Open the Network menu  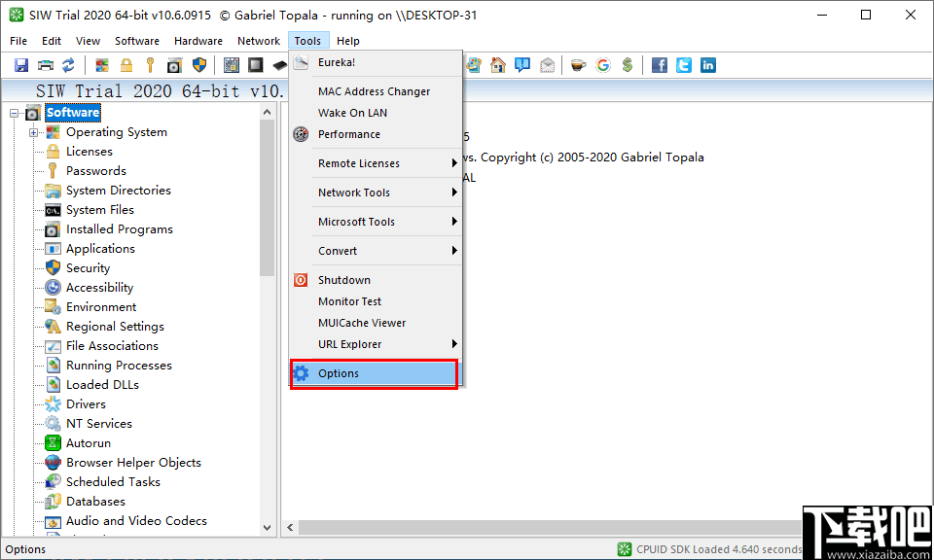(x=259, y=41)
